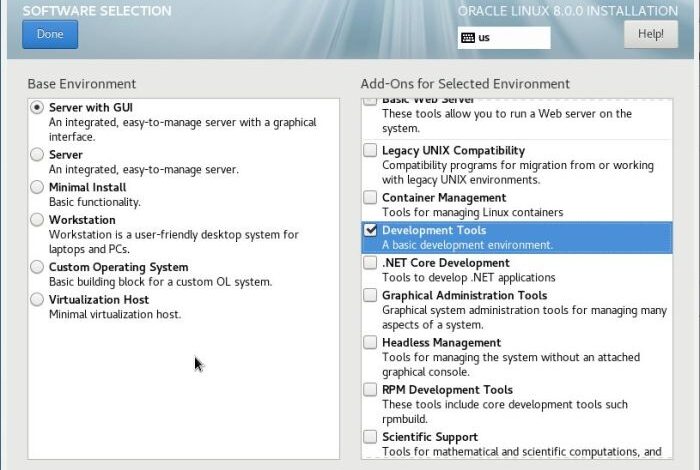The image size is (700, 470).
Task: Select Virtualization Host radio button
Action: [37, 299]
